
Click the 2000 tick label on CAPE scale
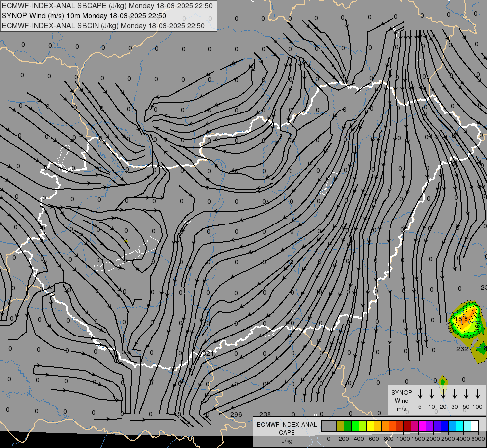coord(433,439)
